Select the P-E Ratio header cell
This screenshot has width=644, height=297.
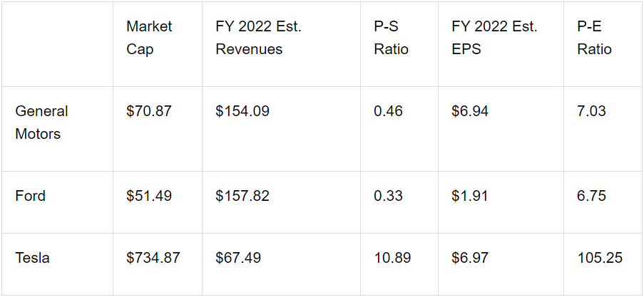[x=594, y=38]
